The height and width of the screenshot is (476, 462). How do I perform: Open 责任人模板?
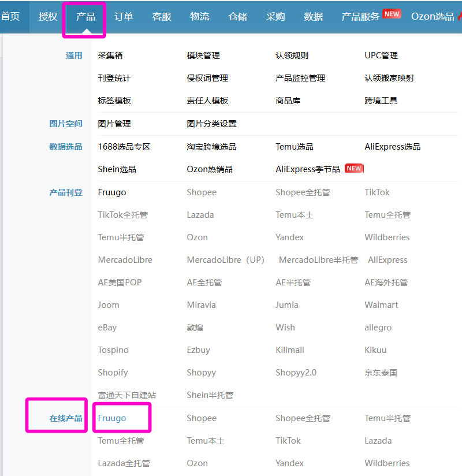click(x=207, y=101)
